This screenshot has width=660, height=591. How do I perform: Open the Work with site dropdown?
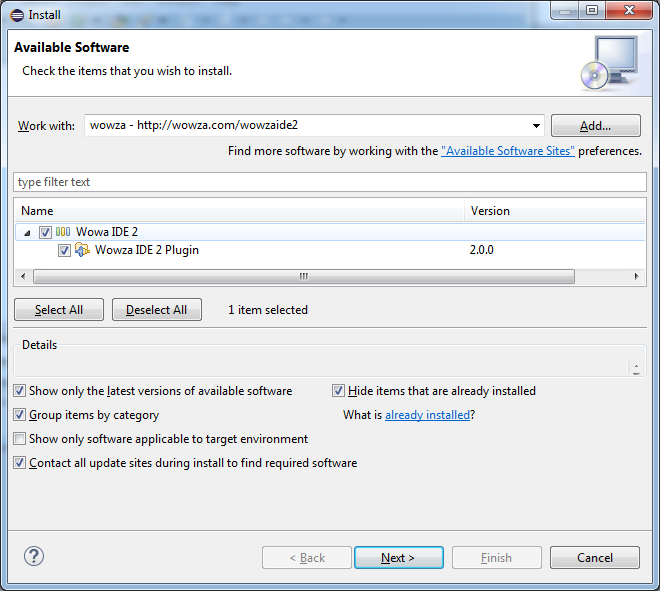pyautogui.click(x=536, y=126)
